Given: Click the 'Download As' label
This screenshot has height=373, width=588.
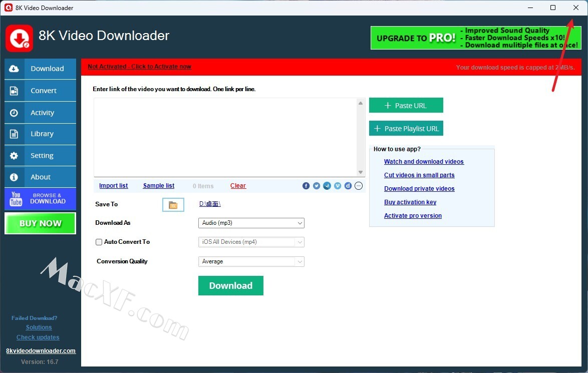Looking at the screenshot, I should [x=113, y=223].
